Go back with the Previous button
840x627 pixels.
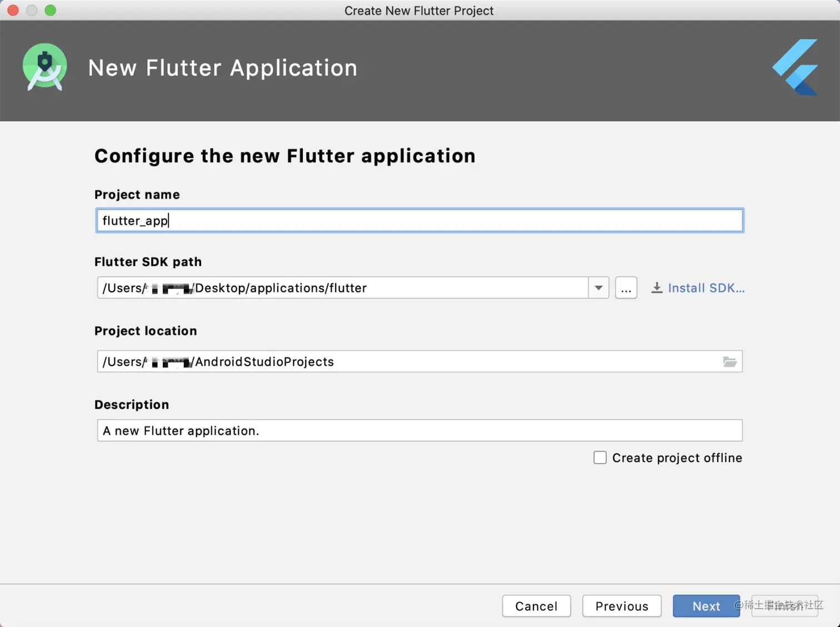pos(622,606)
